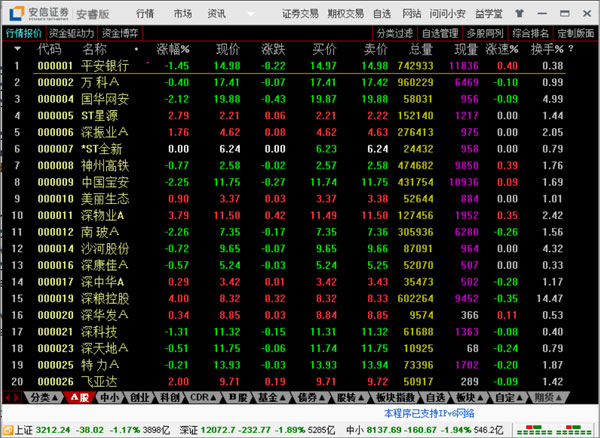Expand the 板块▲ bottom tab menu
Viewport: 600px width, 438px height.
pos(470,397)
